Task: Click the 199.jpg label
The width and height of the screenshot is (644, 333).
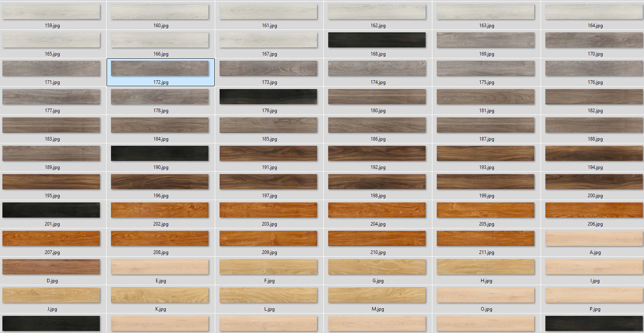Action: coord(487,196)
